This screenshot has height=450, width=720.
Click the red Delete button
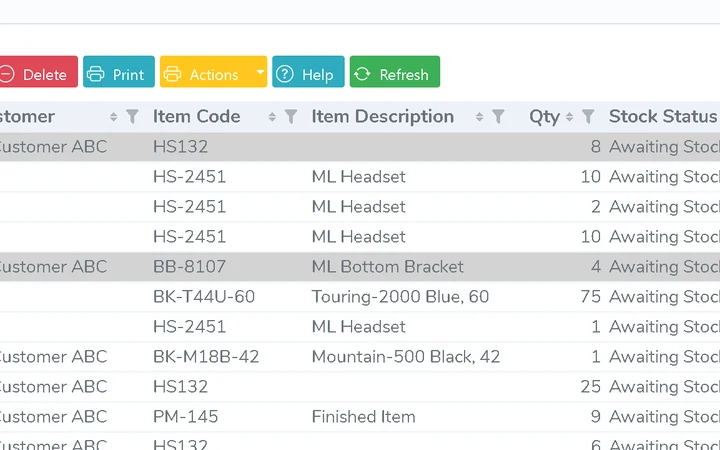pyautogui.click(x=39, y=72)
